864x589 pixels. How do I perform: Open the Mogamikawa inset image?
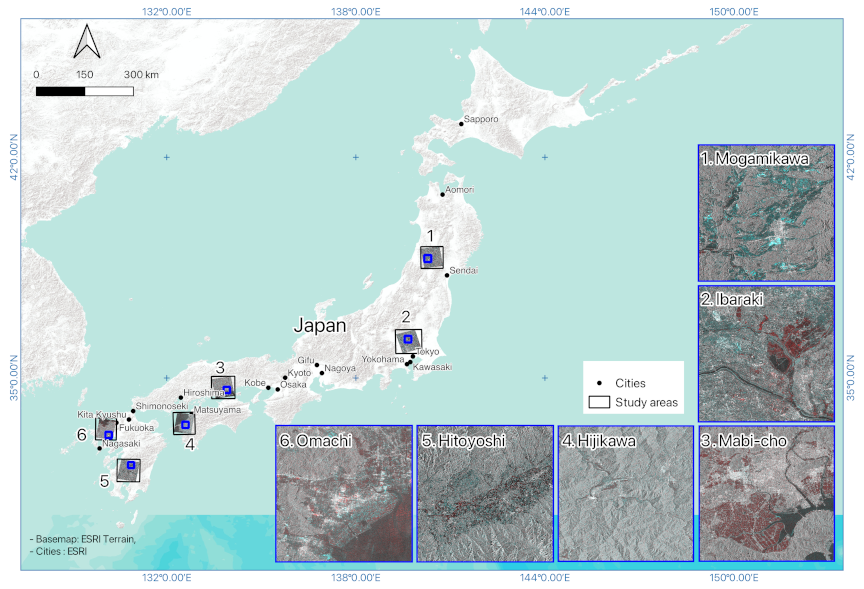[766, 213]
